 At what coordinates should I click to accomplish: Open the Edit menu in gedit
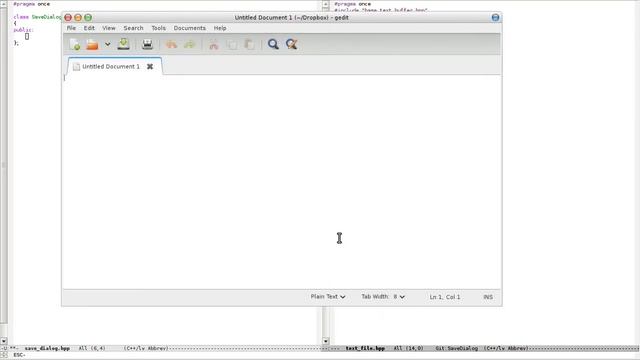[89, 28]
